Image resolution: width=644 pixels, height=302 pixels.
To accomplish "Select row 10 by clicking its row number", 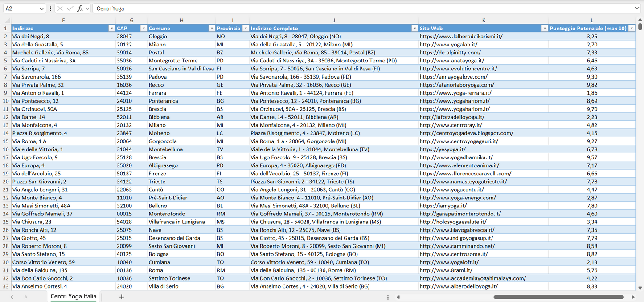I will click(6, 101).
